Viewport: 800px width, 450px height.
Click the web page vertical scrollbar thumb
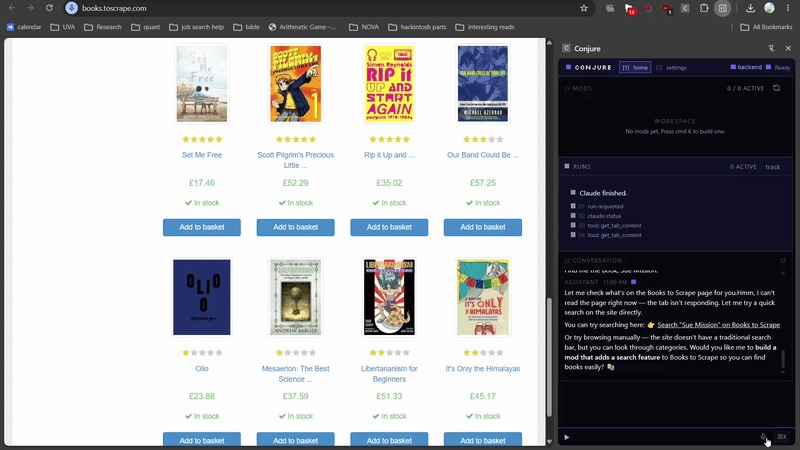click(x=549, y=357)
